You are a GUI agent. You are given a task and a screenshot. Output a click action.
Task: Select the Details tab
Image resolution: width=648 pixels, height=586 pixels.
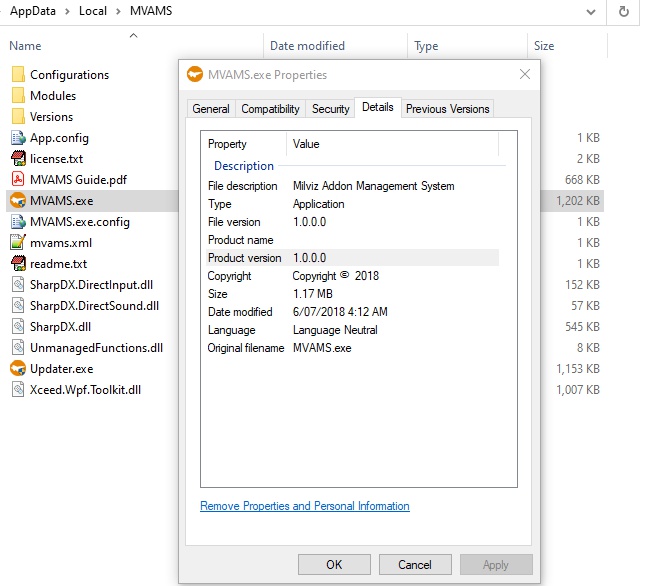378,107
